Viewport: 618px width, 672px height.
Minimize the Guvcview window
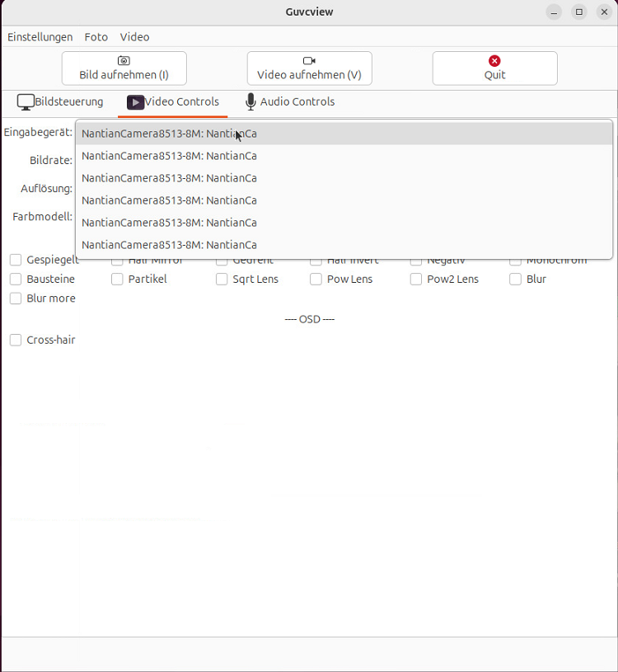(x=554, y=12)
